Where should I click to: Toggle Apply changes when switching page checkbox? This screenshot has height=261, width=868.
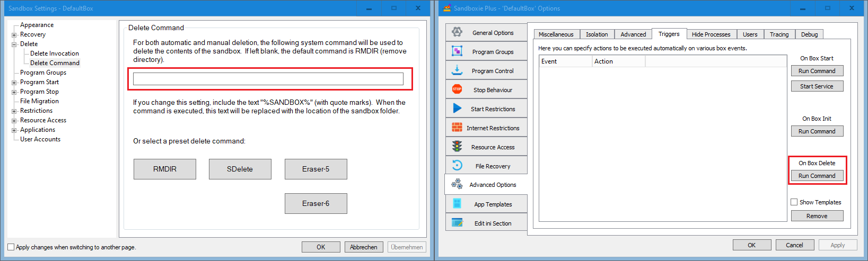click(11, 247)
